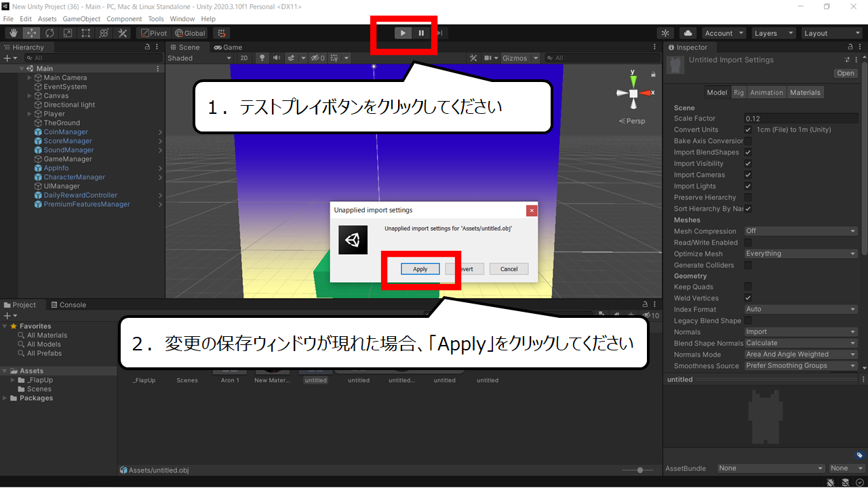Open the Normals Mode dropdown
The height and width of the screenshot is (488, 868).
[801, 354]
